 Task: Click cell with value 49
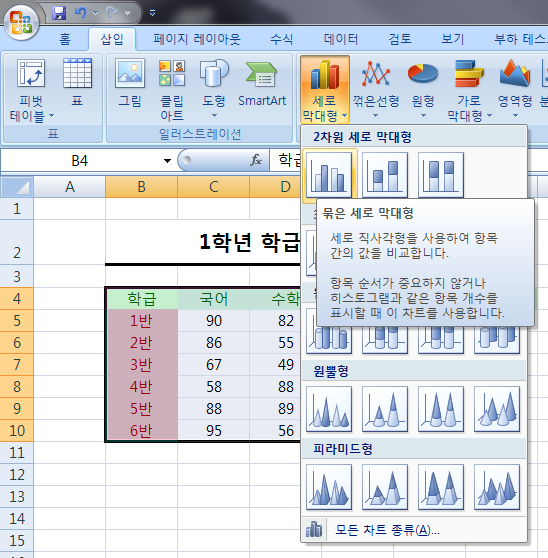275,365
